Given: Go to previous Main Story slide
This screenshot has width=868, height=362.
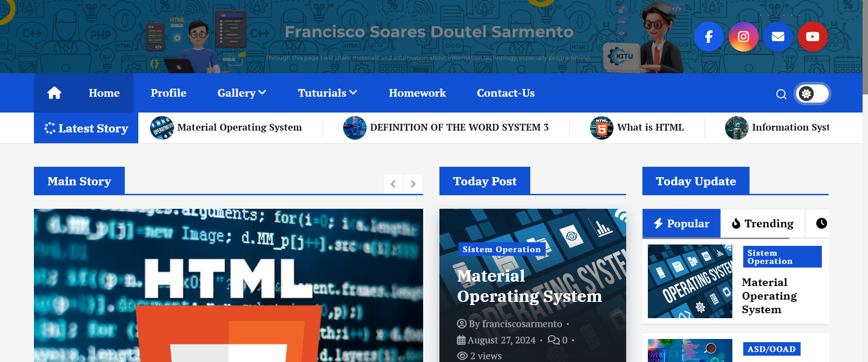Looking at the screenshot, I should [393, 184].
